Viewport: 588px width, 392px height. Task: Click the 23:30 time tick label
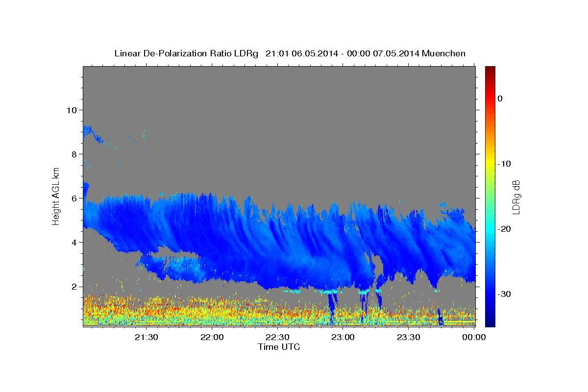(x=408, y=337)
